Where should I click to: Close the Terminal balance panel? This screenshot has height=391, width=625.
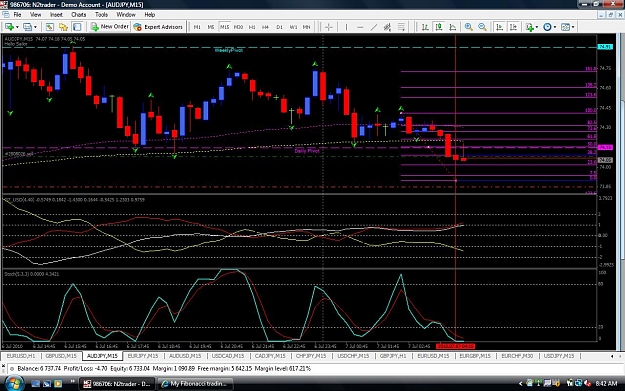(4, 365)
